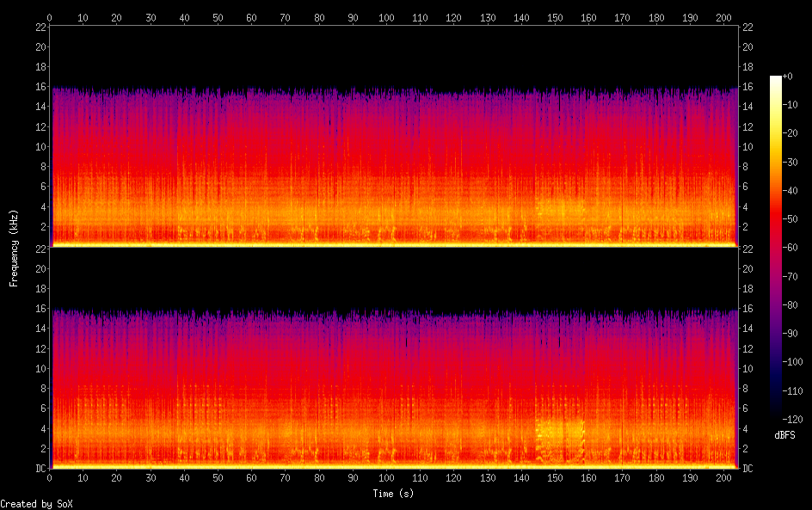
Task: Click the 'DC' label on the bottom-left axis
Action: pos(40,469)
